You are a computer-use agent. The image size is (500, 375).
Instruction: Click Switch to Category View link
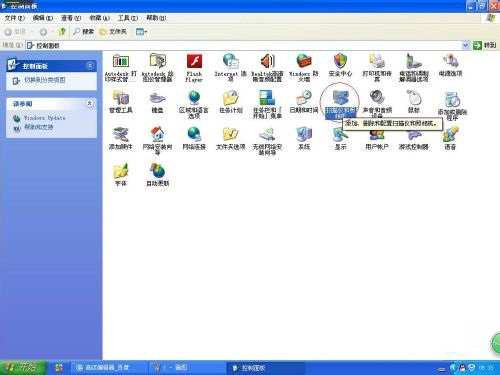click(45, 80)
